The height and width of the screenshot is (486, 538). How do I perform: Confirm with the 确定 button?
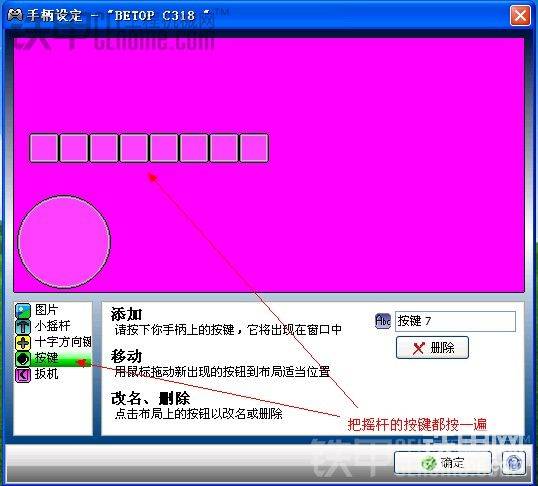click(x=443, y=463)
